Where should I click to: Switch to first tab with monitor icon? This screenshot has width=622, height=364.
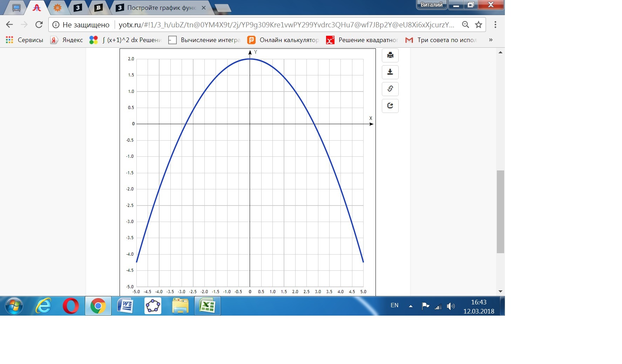click(x=16, y=8)
